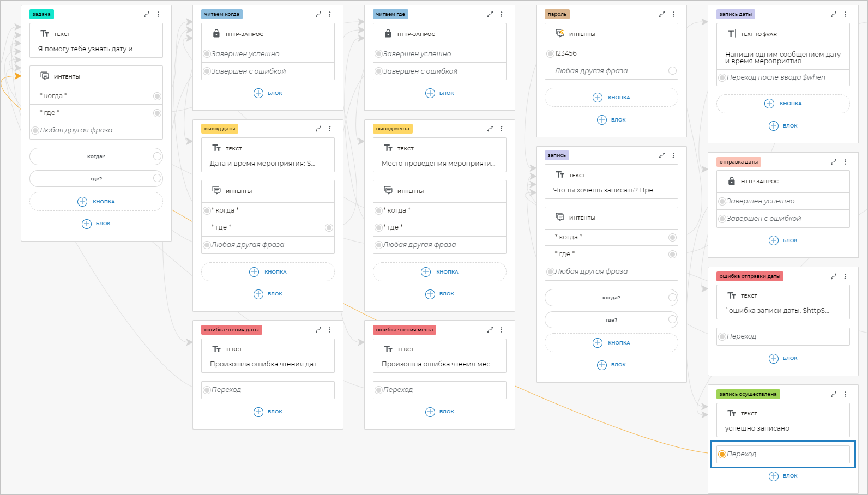Select the 'ошибка чтения даты' red label

232,330
